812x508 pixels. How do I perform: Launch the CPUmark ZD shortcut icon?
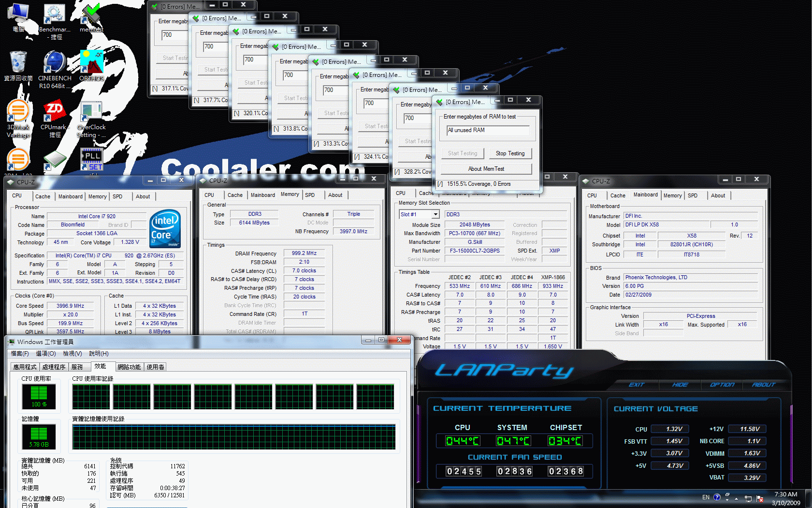click(55, 119)
